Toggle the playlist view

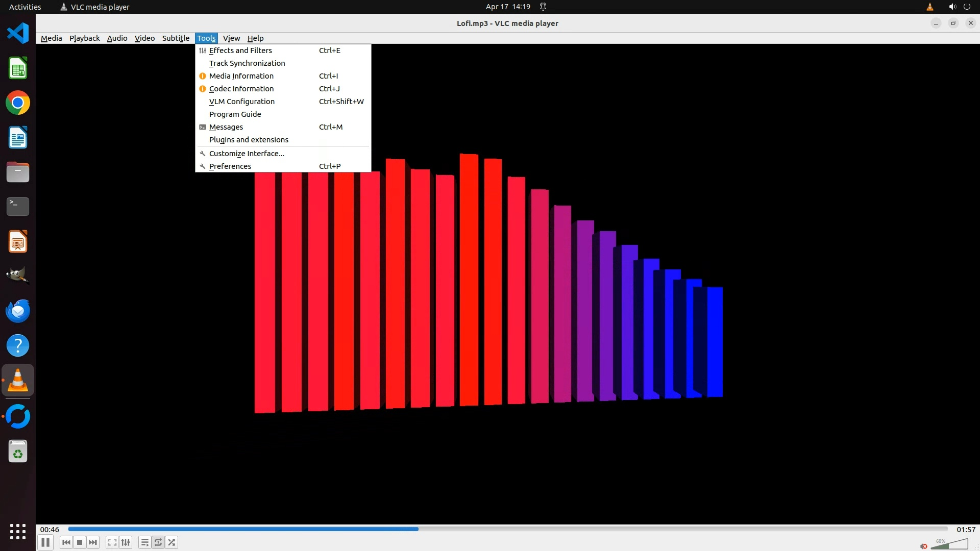click(145, 542)
